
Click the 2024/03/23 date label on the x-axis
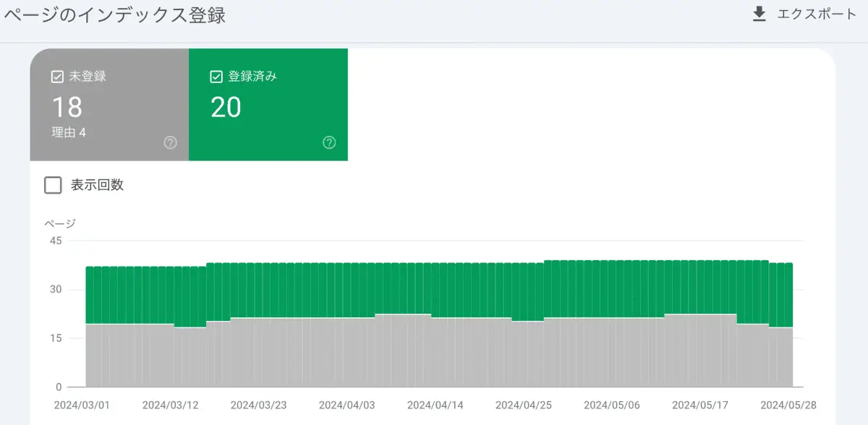pos(258,405)
